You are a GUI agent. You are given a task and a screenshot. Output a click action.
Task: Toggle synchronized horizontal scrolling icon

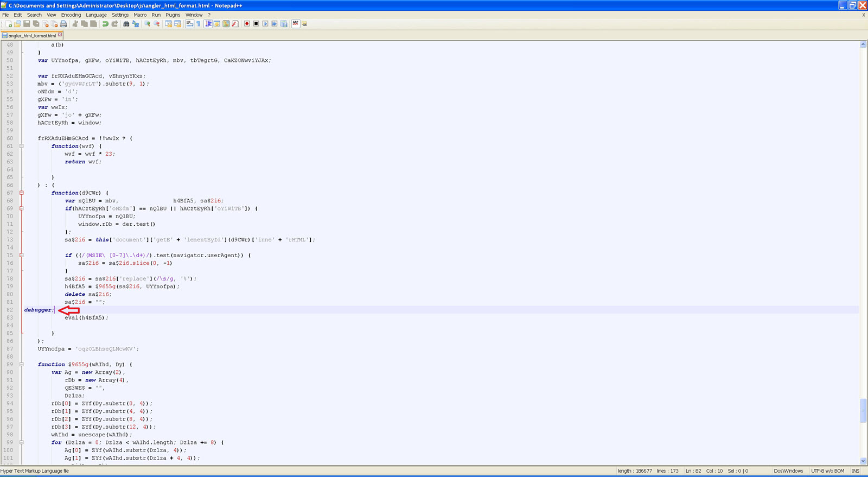pyautogui.click(x=177, y=24)
